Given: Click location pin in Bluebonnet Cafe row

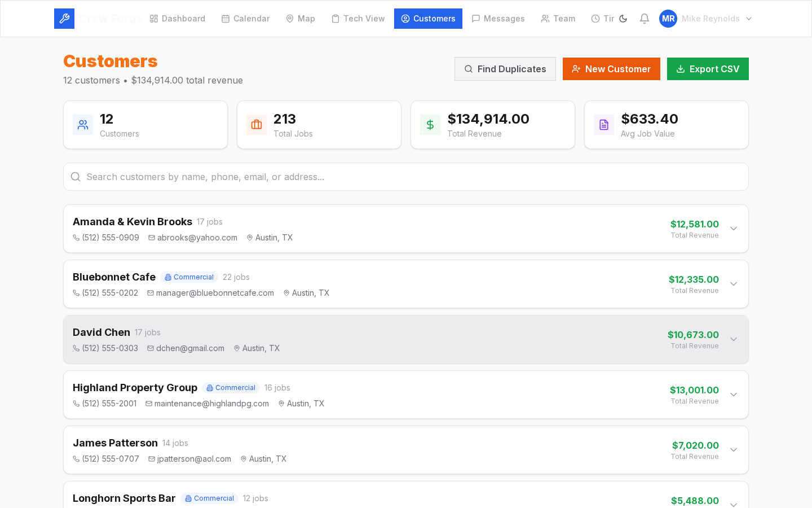Looking at the screenshot, I should tap(286, 293).
